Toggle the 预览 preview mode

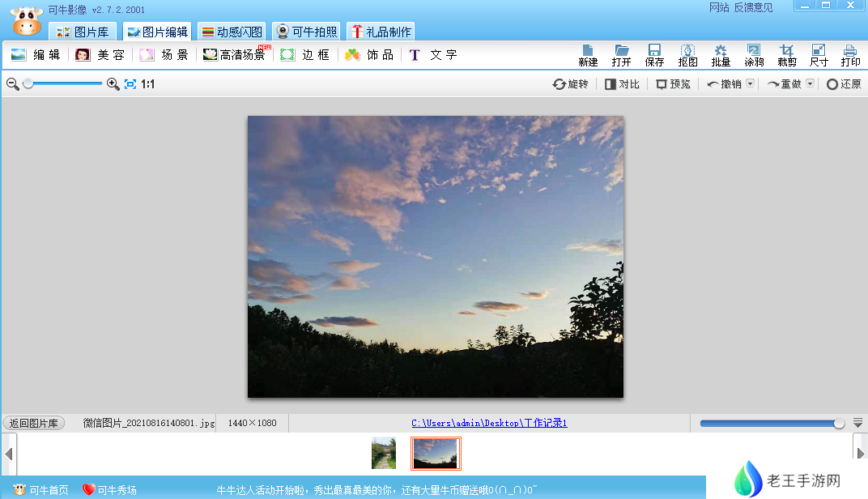pyautogui.click(x=673, y=84)
